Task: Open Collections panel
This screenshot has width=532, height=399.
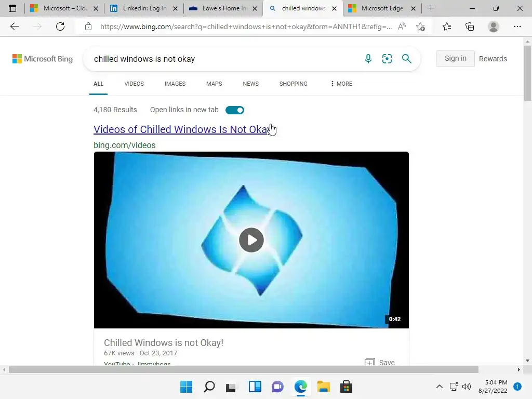Action: point(470,26)
